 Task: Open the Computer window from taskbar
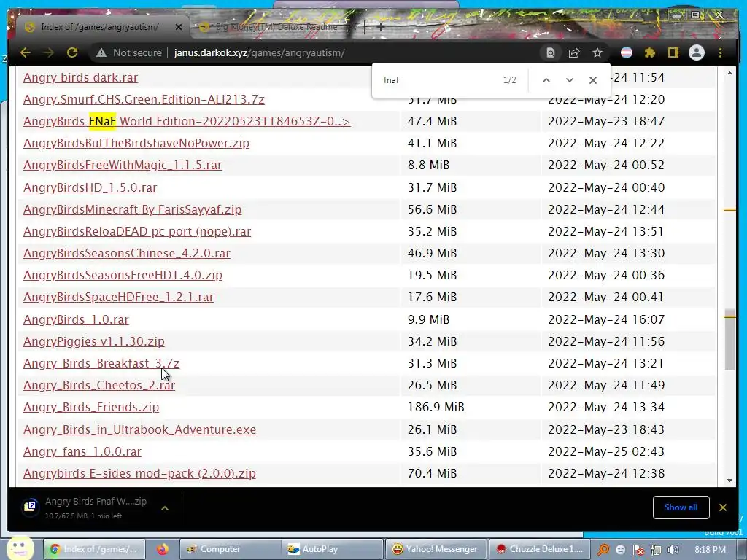pos(229,549)
